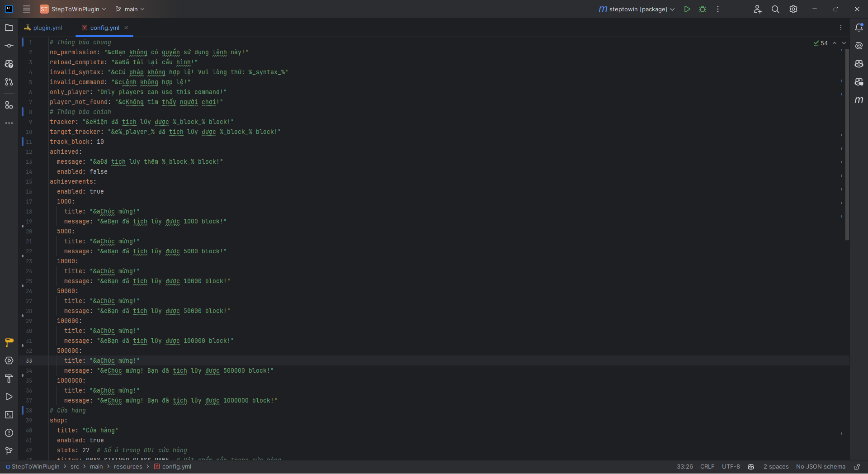The width and height of the screenshot is (868, 474).
Task: Show the Notifications panel
Action: click(x=859, y=28)
